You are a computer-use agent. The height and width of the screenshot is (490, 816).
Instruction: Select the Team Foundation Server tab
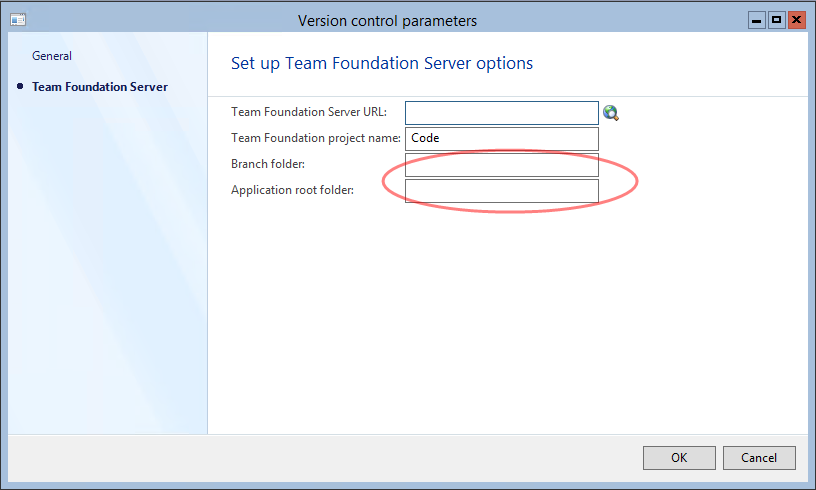pyautogui.click(x=100, y=87)
